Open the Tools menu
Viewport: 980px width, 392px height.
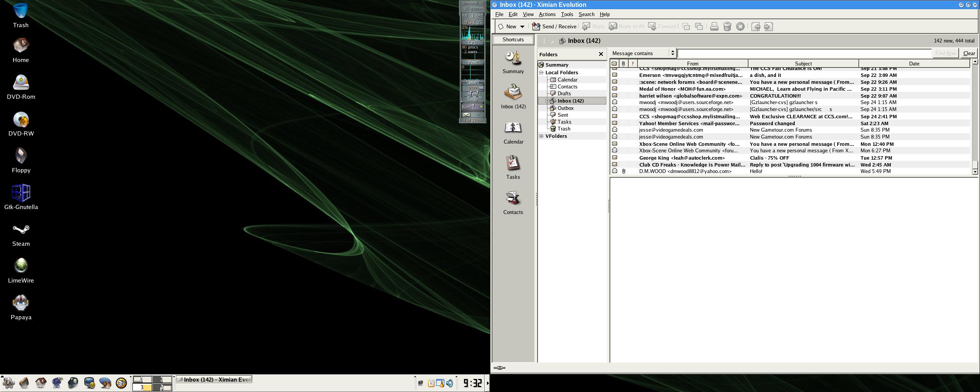[567, 14]
